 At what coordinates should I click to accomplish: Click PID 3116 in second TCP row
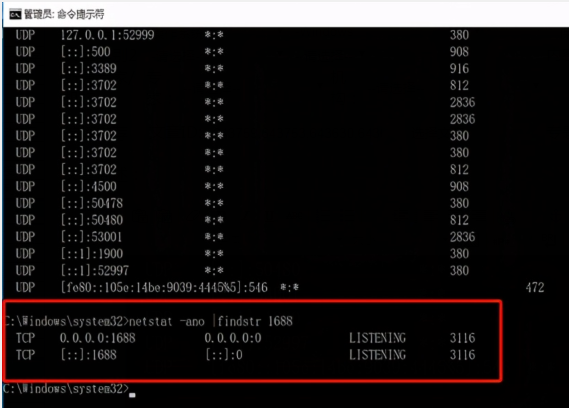coord(462,355)
